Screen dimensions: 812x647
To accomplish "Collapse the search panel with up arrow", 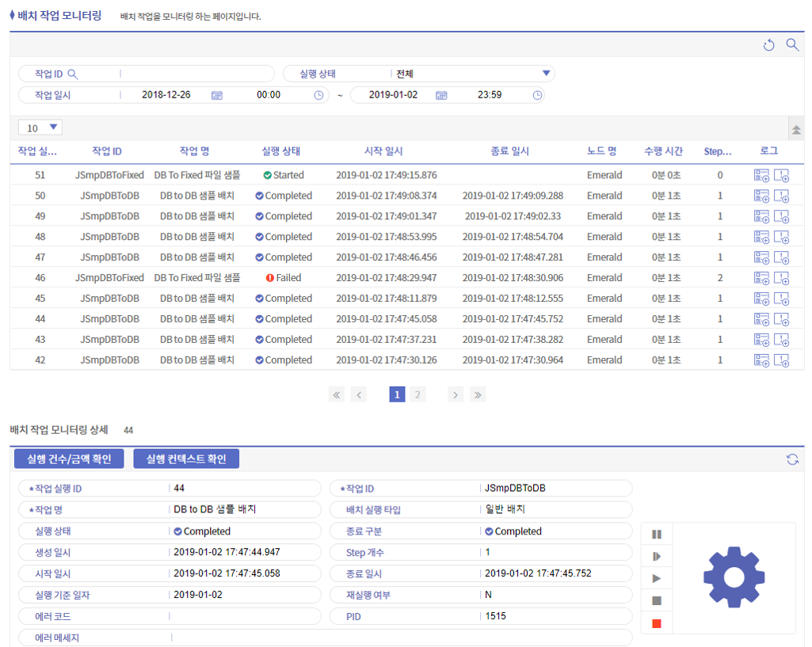I will pos(796,129).
